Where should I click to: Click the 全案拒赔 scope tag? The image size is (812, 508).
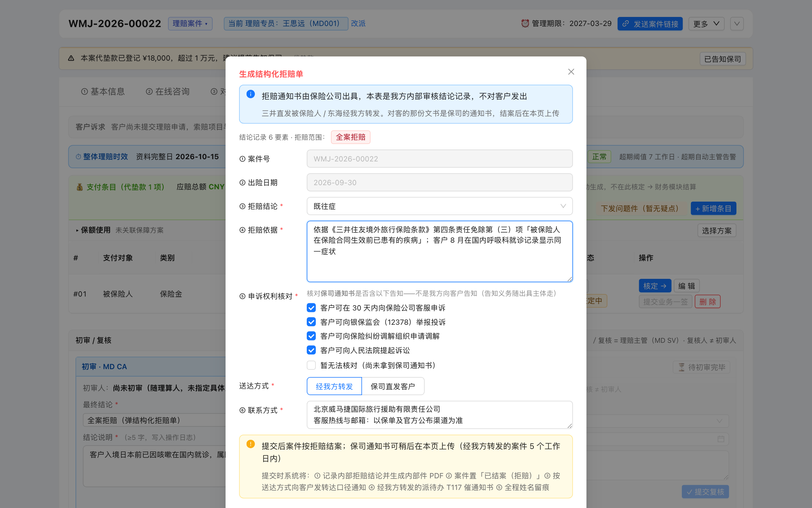click(x=350, y=137)
